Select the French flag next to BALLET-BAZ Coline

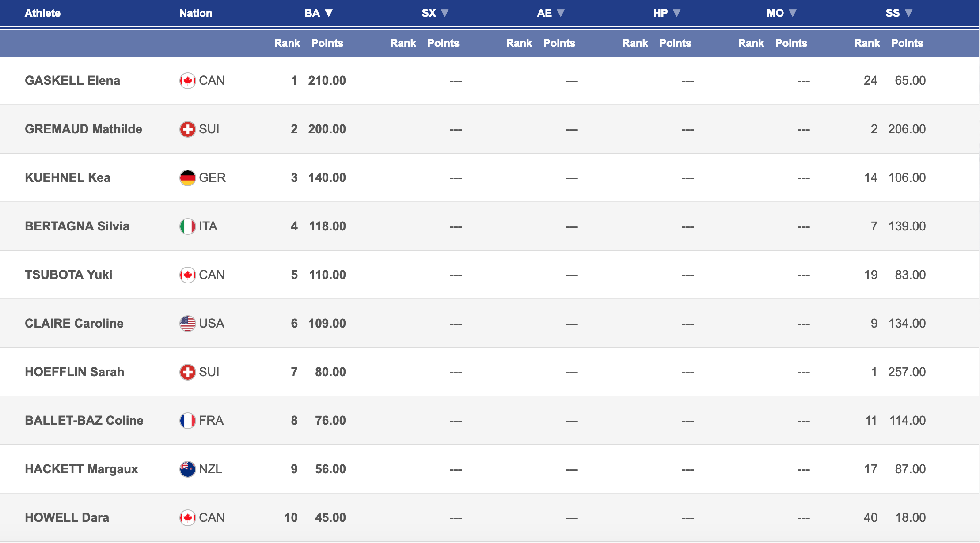click(x=188, y=420)
